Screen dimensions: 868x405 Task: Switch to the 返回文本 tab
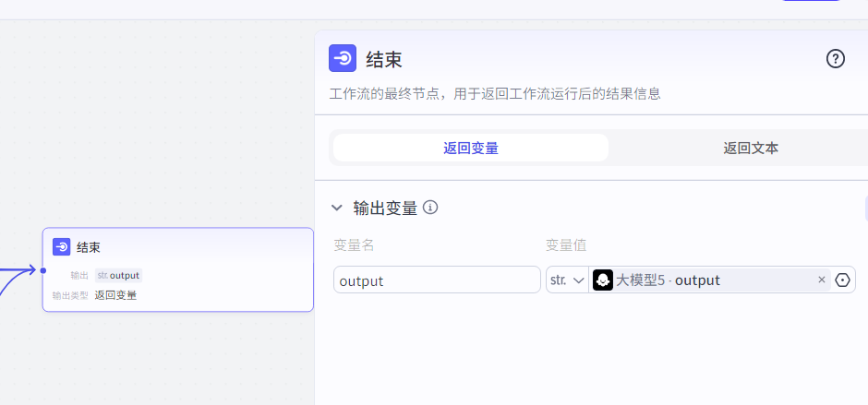751,148
